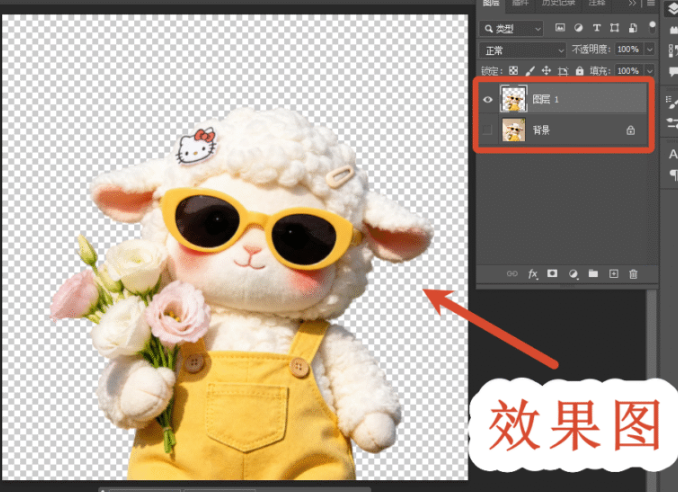Create a new group via the folder icon
Screen dimensions: 678x492
click(x=593, y=274)
